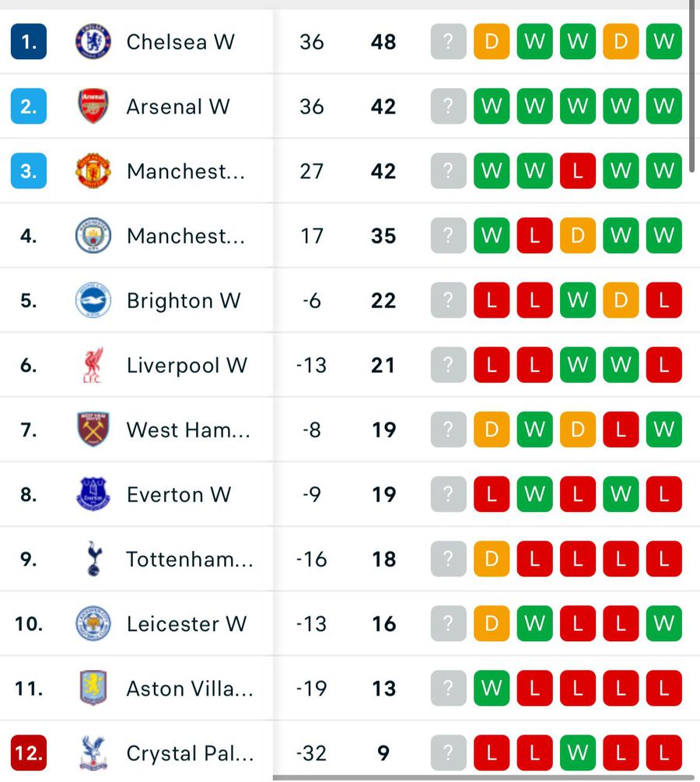This screenshot has width=700, height=782.
Task: Open Arsenal's most recent W result badge
Action: coord(663,107)
